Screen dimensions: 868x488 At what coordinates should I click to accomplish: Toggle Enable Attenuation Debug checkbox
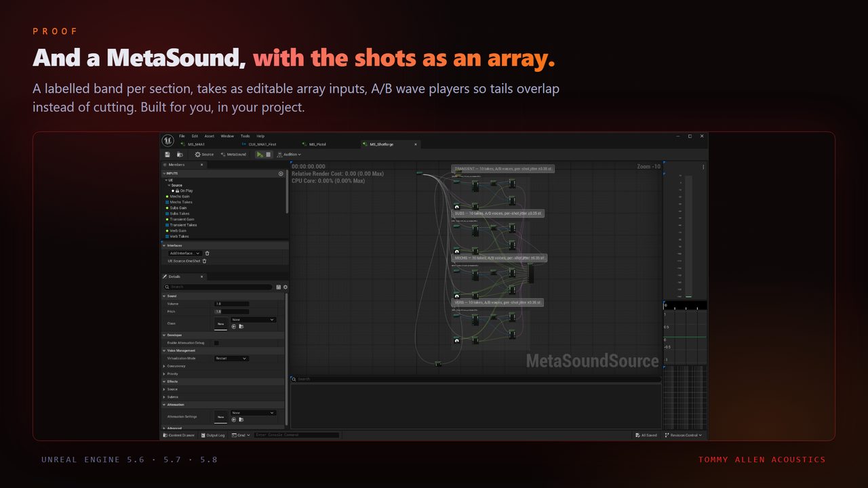[x=216, y=343]
